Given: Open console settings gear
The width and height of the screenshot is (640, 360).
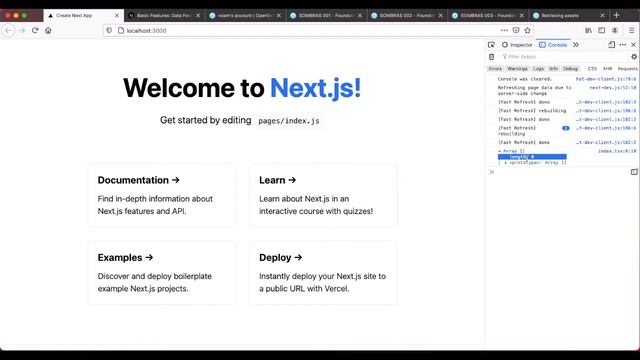Looking at the screenshot, I should (x=634, y=57).
